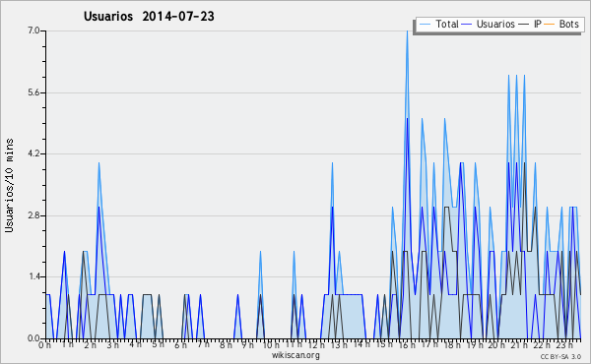Click the orange Bots legend line
Screen dimensions: 591x364
click(550, 25)
